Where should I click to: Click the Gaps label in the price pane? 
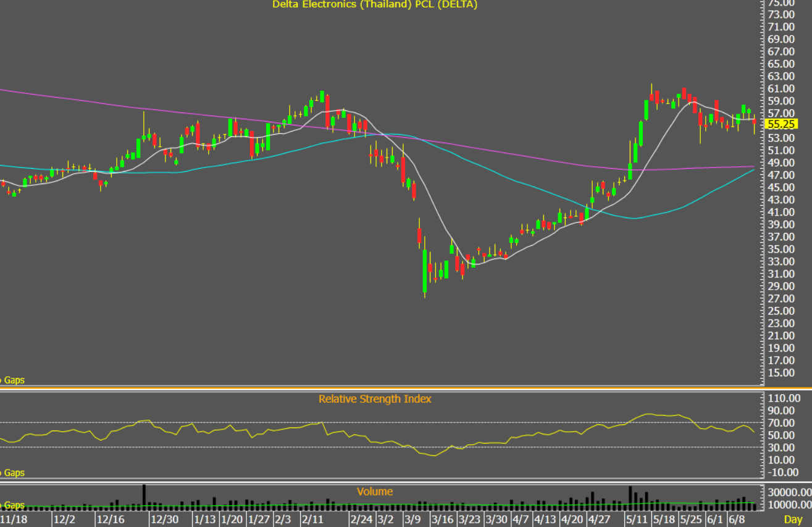tap(13, 380)
